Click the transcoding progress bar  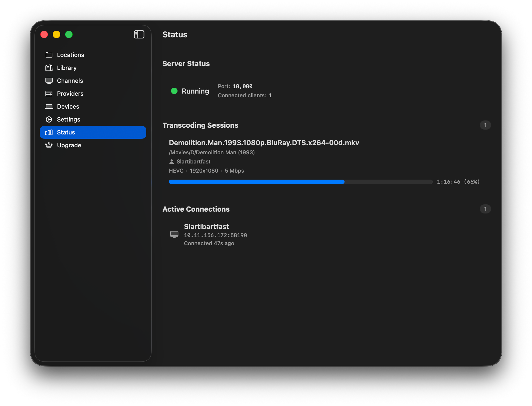click(300, 182)
